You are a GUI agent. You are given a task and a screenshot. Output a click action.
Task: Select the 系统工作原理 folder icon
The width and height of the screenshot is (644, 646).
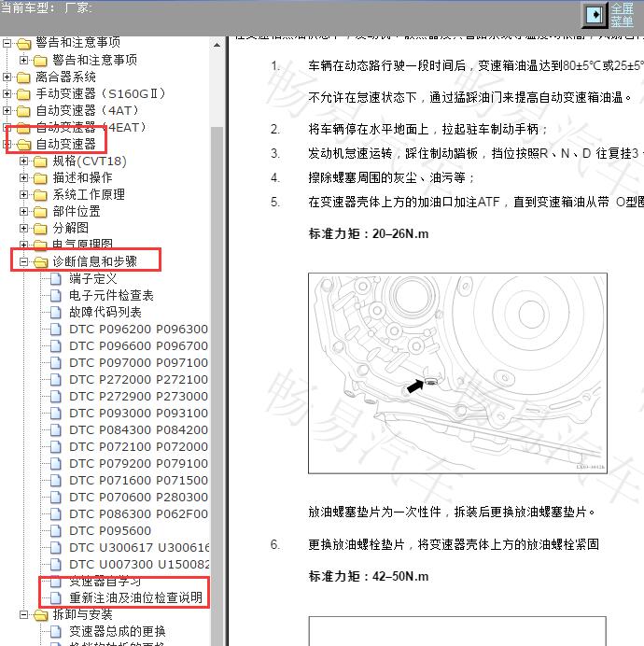[x=40, y=195]
